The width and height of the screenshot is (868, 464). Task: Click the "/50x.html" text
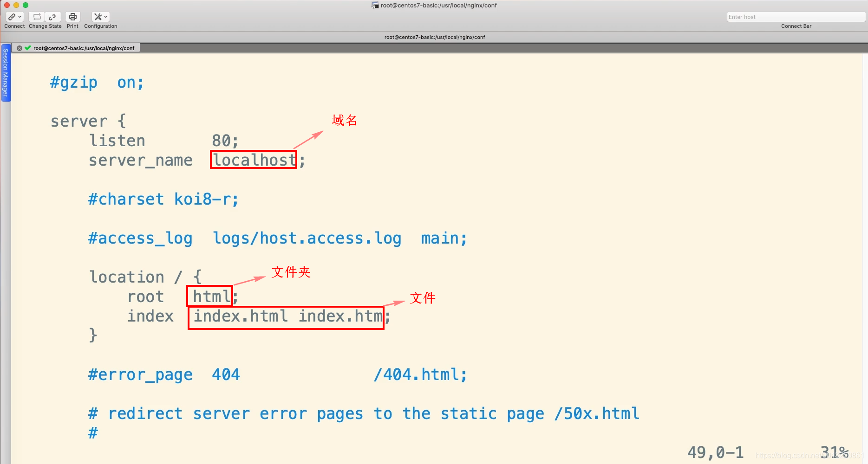coord(597,413)
